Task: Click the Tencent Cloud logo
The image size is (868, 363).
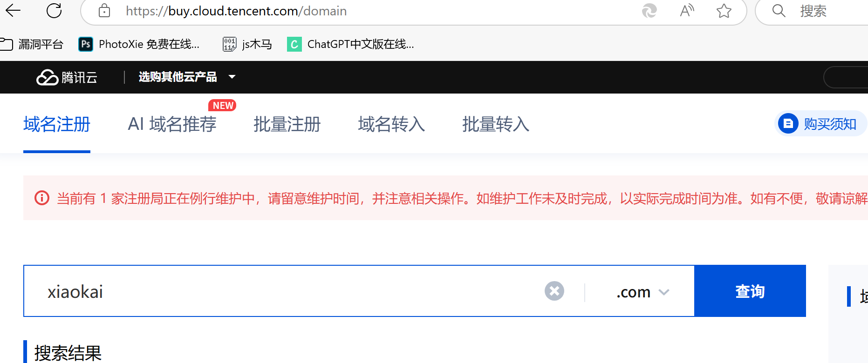Action: point(67,77)
